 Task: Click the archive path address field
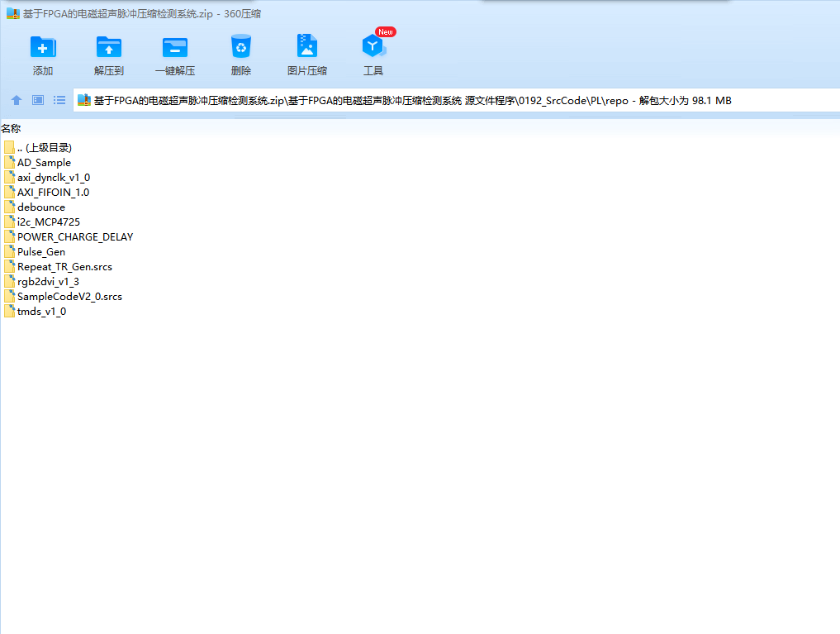pos(457,100)
